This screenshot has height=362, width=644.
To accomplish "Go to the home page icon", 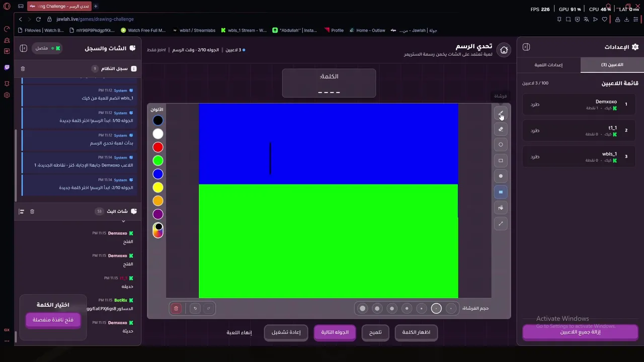I will pyautogui.click(x=504, y=50).
